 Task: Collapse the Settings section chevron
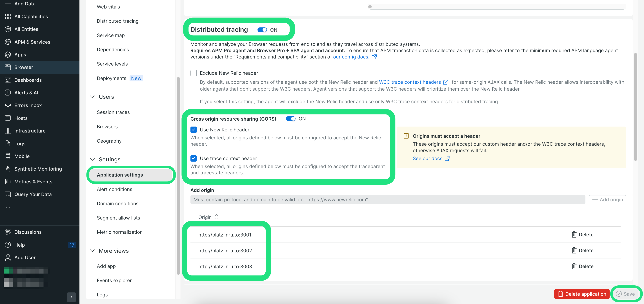point(92,160)
